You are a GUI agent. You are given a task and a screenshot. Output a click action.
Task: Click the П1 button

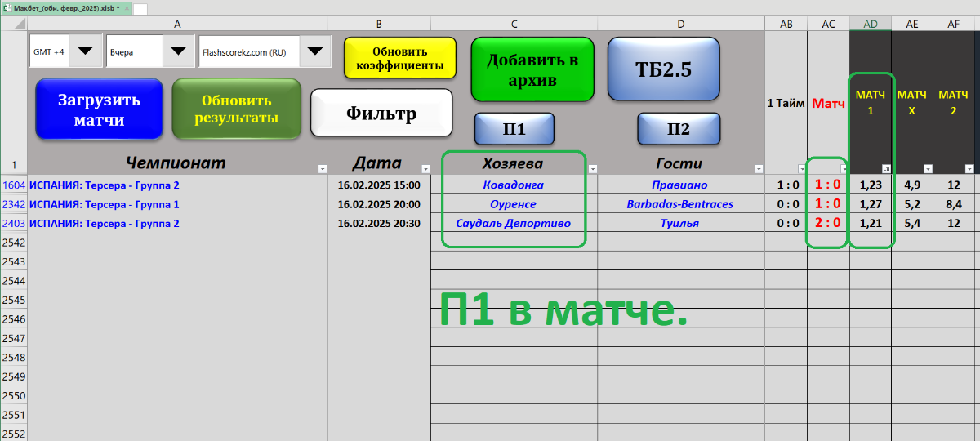point(514,129)
